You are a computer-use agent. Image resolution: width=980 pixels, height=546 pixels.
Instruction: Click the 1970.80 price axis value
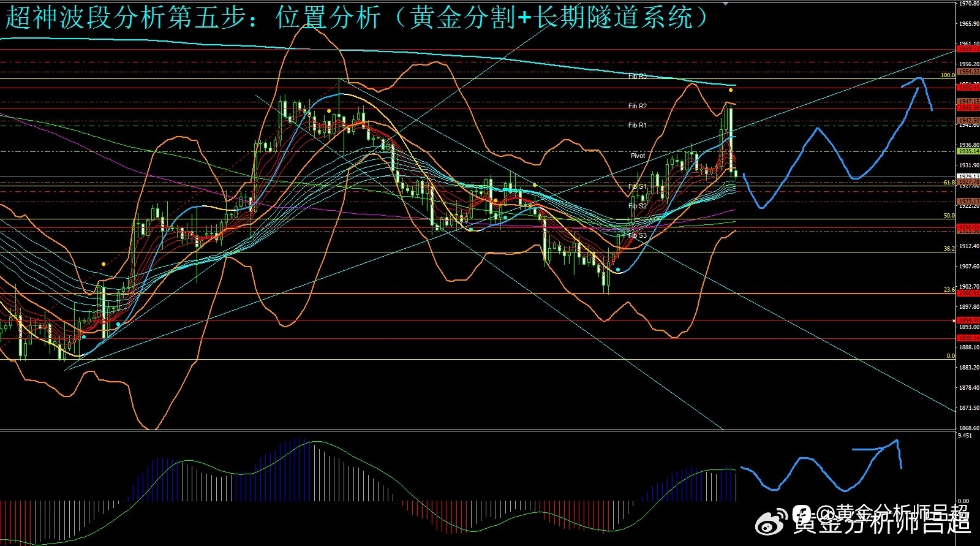point(969,4)
